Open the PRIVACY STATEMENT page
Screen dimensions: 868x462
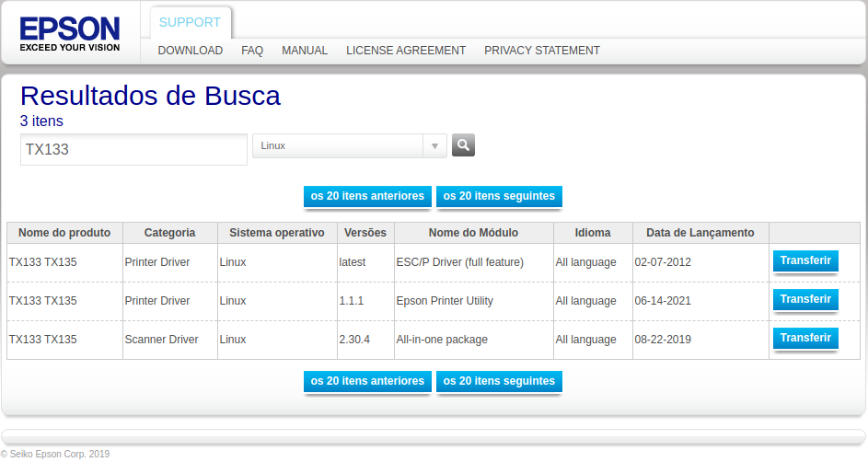(542, 51)
